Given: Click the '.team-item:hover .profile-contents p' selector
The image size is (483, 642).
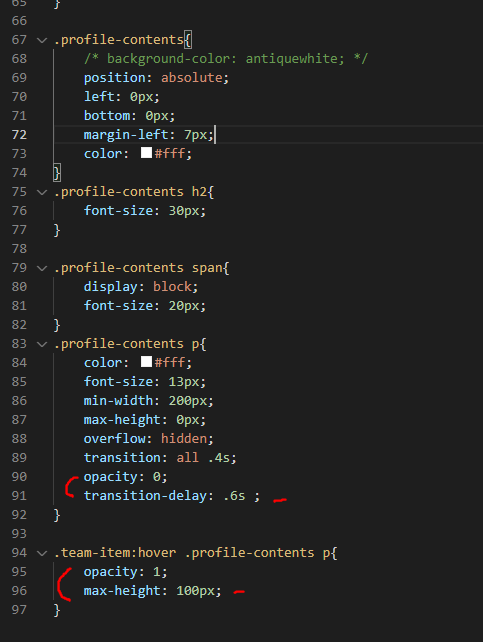Looking at the screenshot, I should click(x=192, y=553).
